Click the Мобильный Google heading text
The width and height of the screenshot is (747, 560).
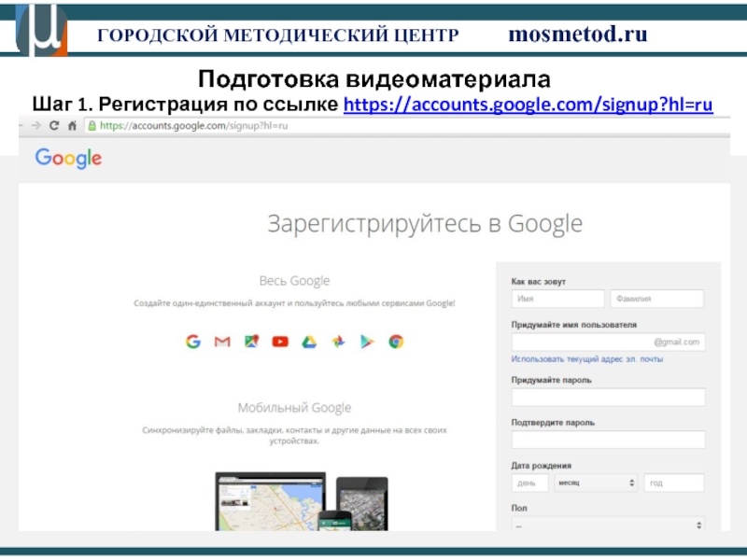294,408
